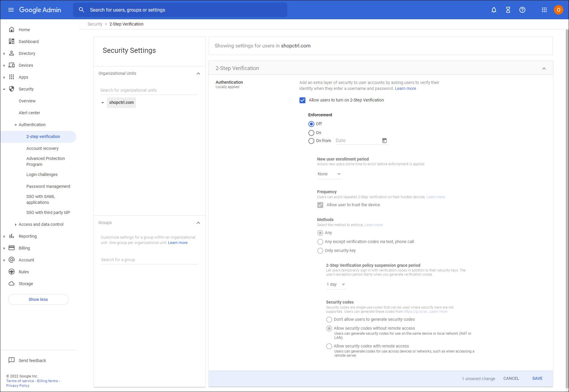Click the Send feedback icon
Image resolution: width=569 pixels, height=392 pixels.
[x=12, y=360]
